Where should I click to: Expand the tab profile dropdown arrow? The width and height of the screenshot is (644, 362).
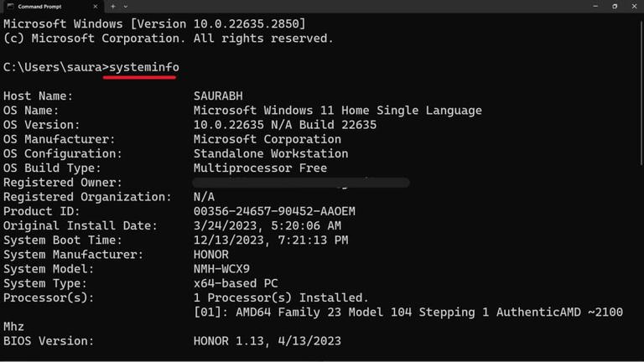126,7
